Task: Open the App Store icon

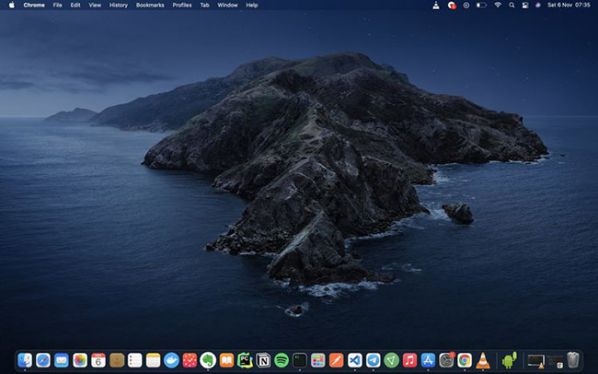Action: (428, 360)
